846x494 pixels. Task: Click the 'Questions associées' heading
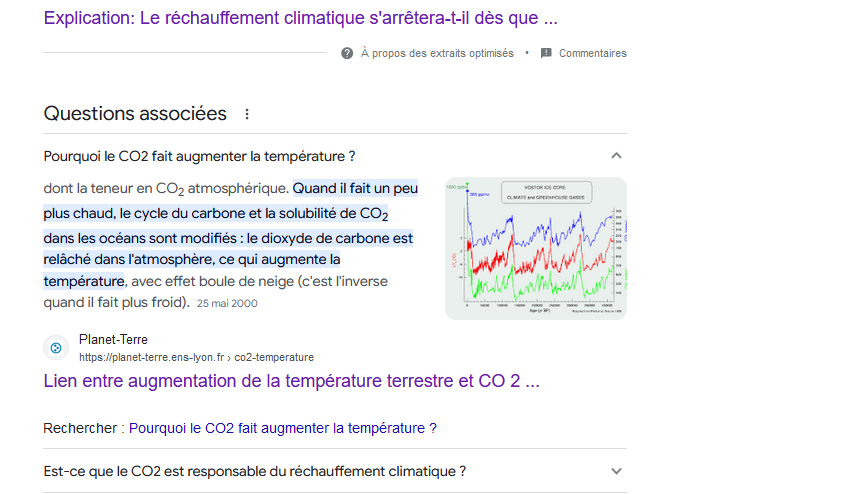(x=135, y=114)
